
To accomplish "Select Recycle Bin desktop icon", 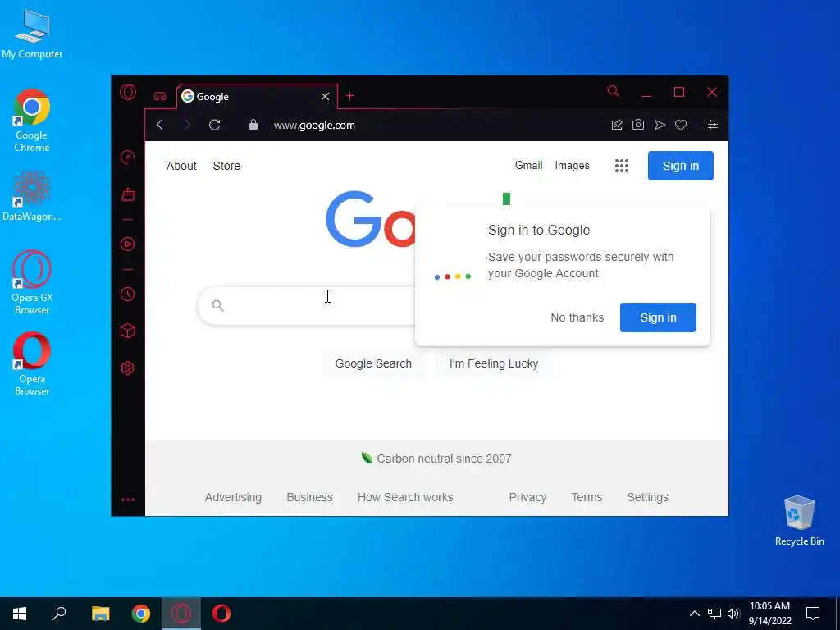I will [799, 521].
